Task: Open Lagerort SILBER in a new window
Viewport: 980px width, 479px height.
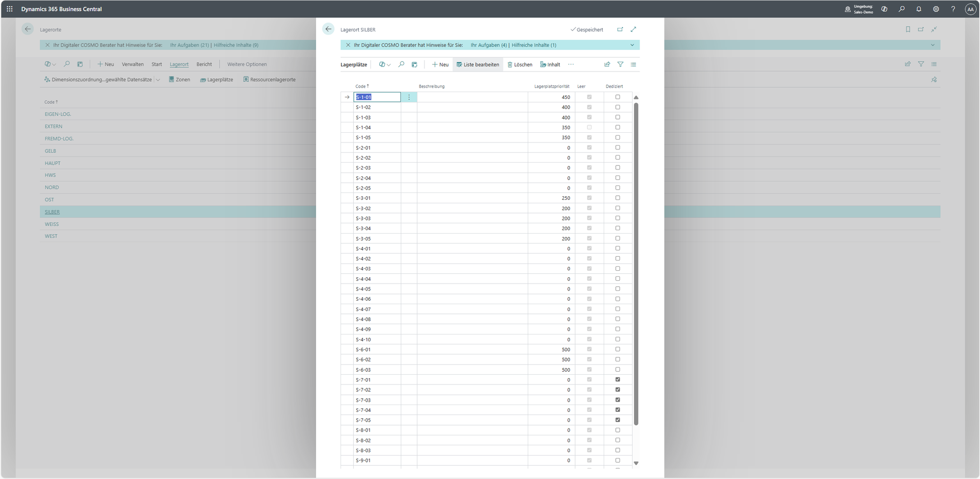Action: [x=620, y=29]
